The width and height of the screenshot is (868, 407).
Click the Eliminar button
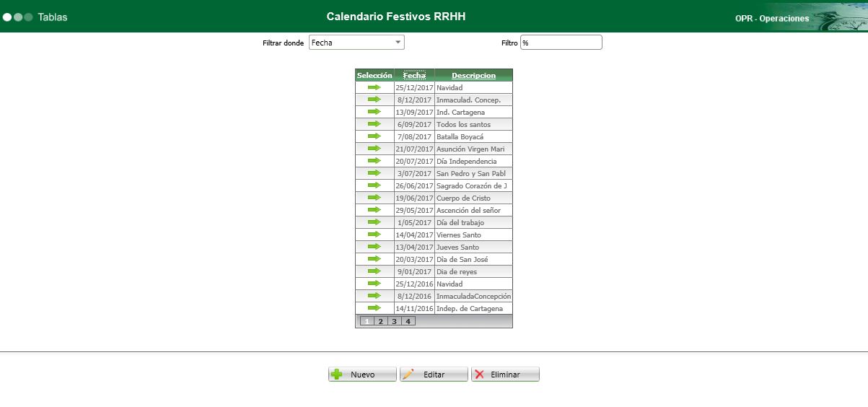[x=505, y=375]
